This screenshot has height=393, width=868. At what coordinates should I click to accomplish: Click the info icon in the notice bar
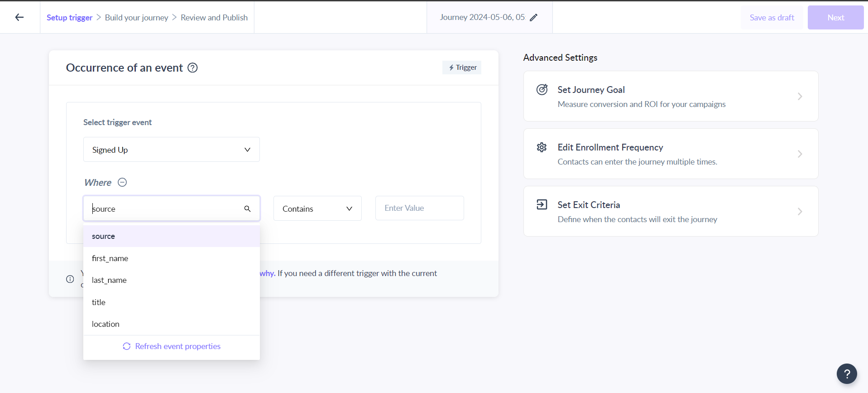click(x=70, y=279)
